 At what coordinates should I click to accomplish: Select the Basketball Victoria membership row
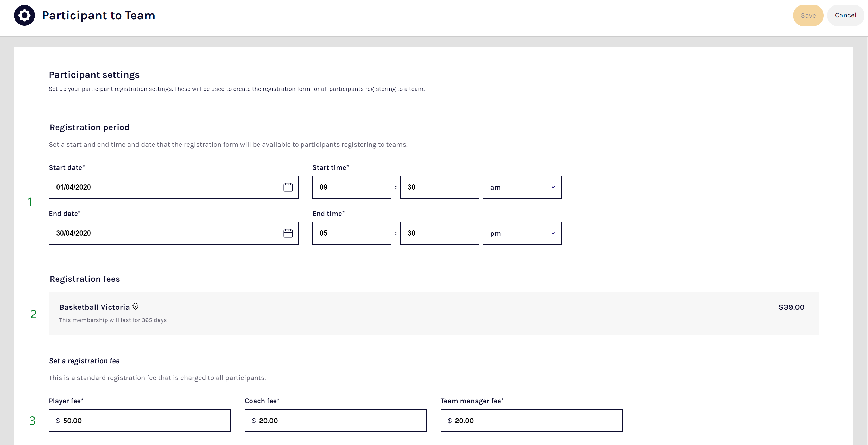433,313
